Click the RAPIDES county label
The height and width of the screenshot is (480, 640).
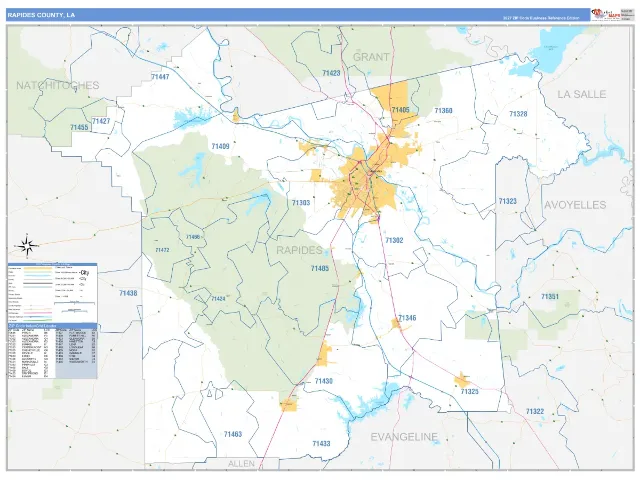coord(299,250)
